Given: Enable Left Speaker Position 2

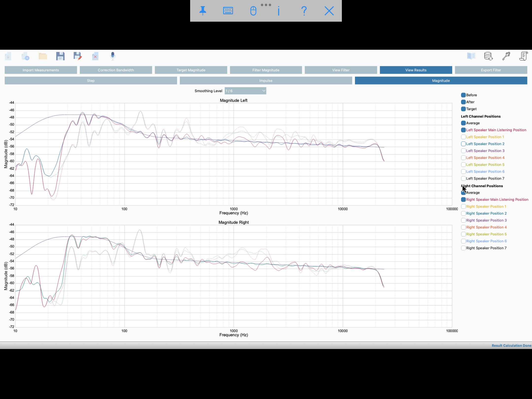Looking at the screenshot, I should [x=463, y=144].
